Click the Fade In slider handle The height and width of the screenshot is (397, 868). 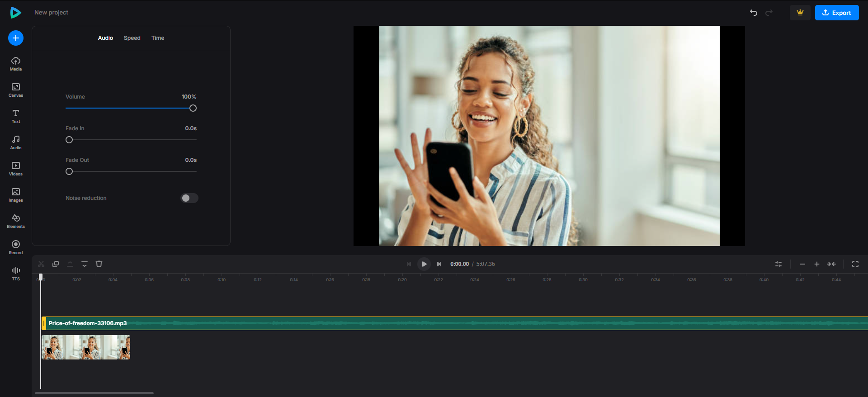(69, 140)
